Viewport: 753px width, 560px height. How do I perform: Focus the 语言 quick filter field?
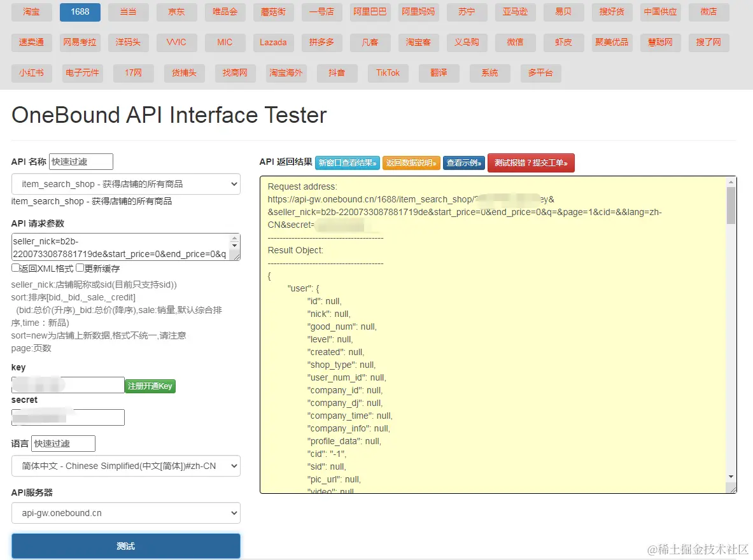pyautogui.click(x=64, y=444)
